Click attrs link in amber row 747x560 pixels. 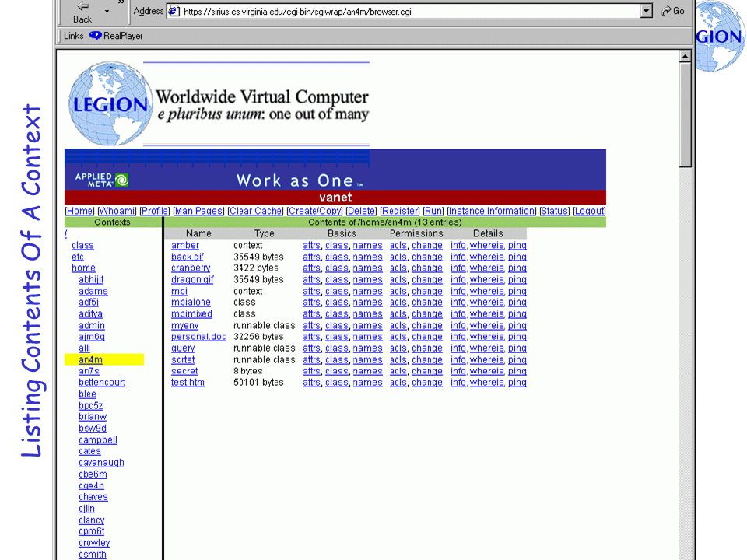pyautogui.click(x=311, y=245)
